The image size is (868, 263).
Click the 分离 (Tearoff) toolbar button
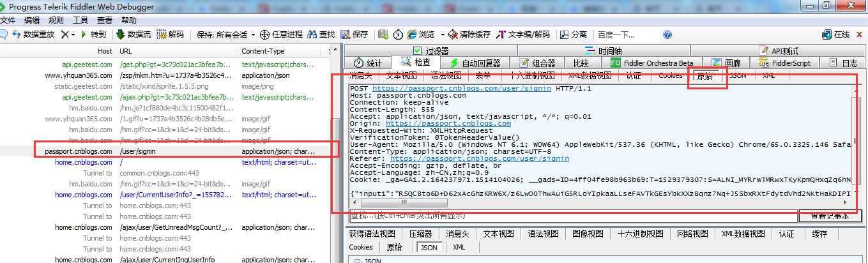[x=574, y=34]
